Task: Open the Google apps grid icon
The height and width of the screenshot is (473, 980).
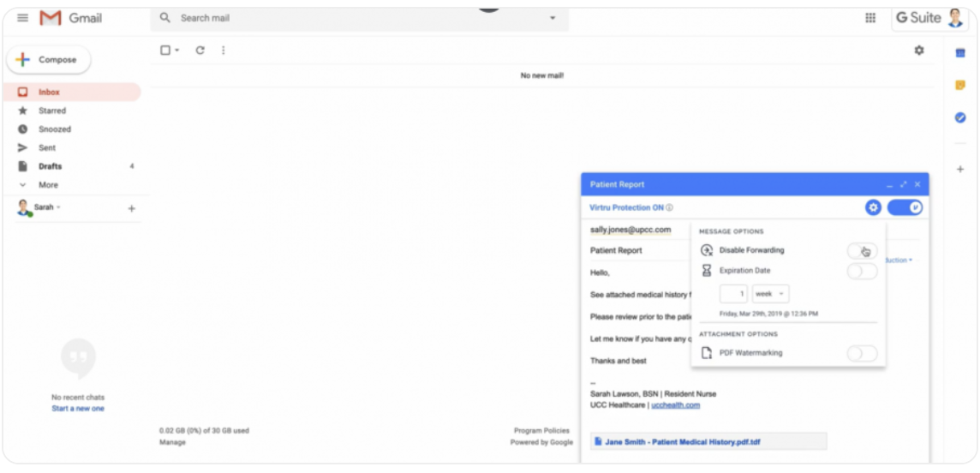Action: pyautogui.click(x=870, y=18)
